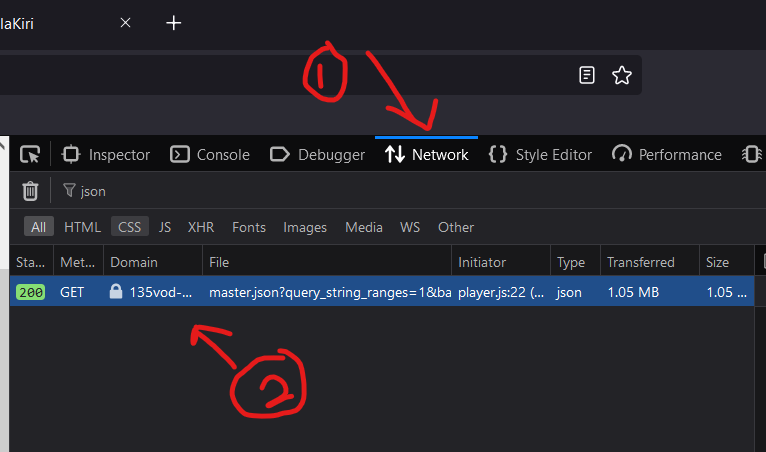766x452 pixels.
Task: Toggle the HTML request filter
Action: coord(83,227)
